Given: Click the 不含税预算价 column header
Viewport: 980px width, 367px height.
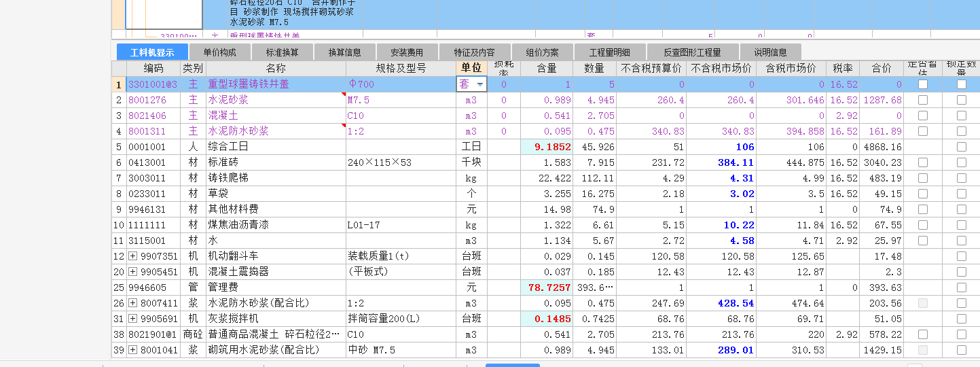Looking at the screenshot, I should pyautogui.click(x=651, y=69).
